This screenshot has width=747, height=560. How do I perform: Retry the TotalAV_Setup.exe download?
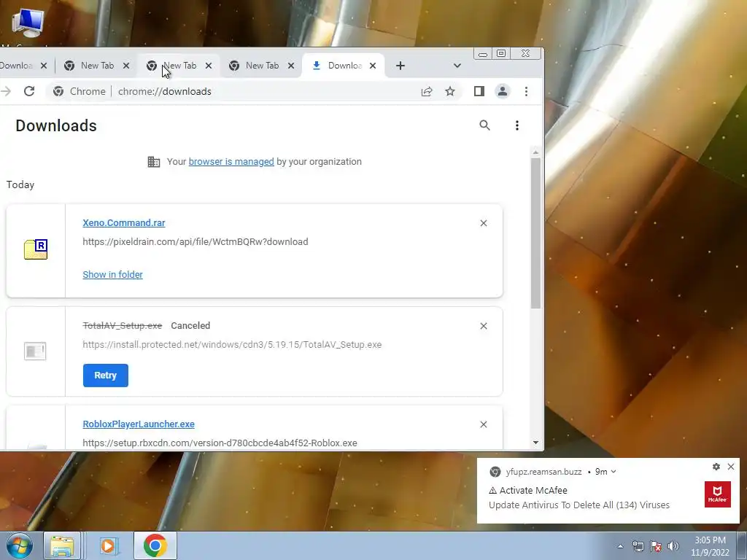[x=105, y=376]
